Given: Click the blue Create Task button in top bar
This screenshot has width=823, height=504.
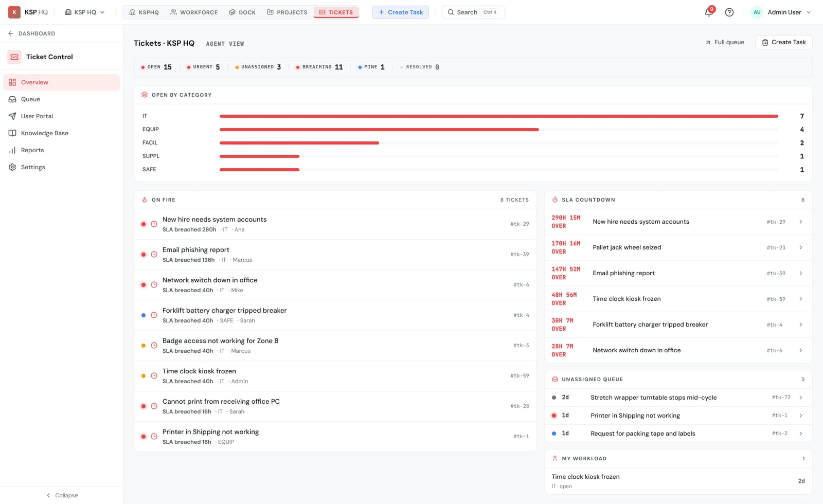Looking at the screenshot, I should tap(401, 12).
